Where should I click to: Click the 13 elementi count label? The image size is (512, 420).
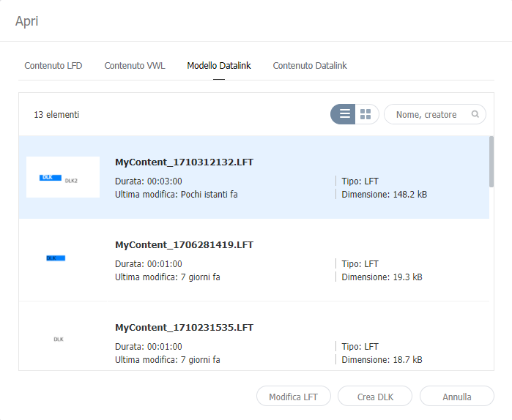coord(56,115)
